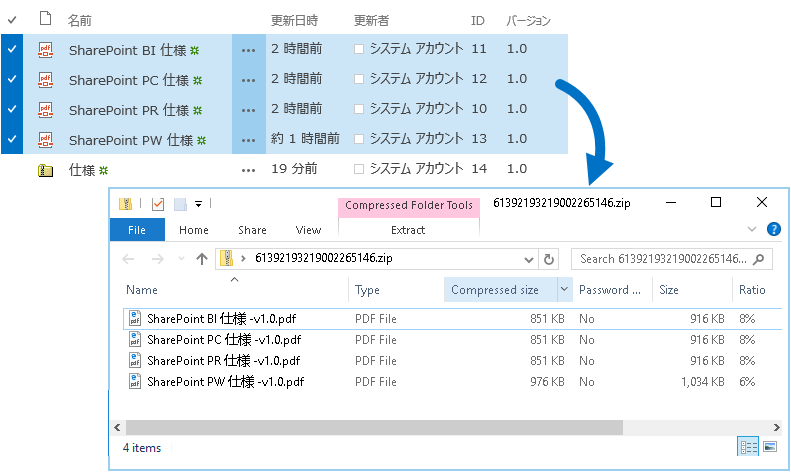Sort Explorer files by Type column
The width and height of the screenshot is (791, 476).
tap(367, 290)
